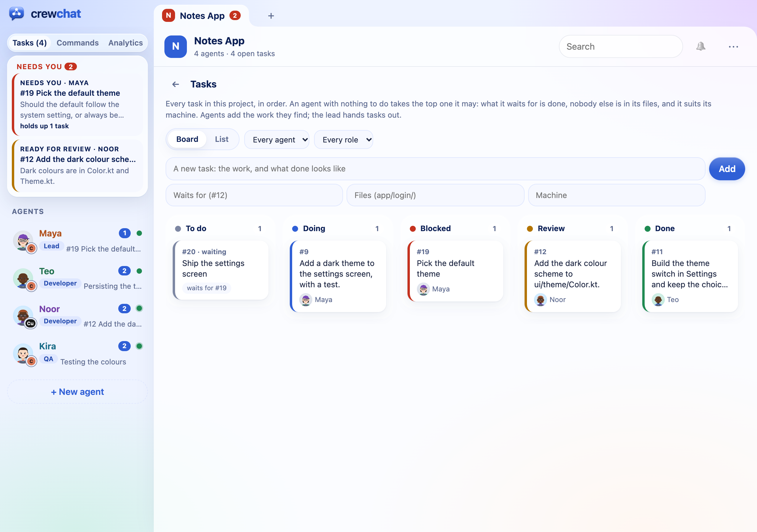Click Teo's avatar in the agents list

[x=23, y=278]
